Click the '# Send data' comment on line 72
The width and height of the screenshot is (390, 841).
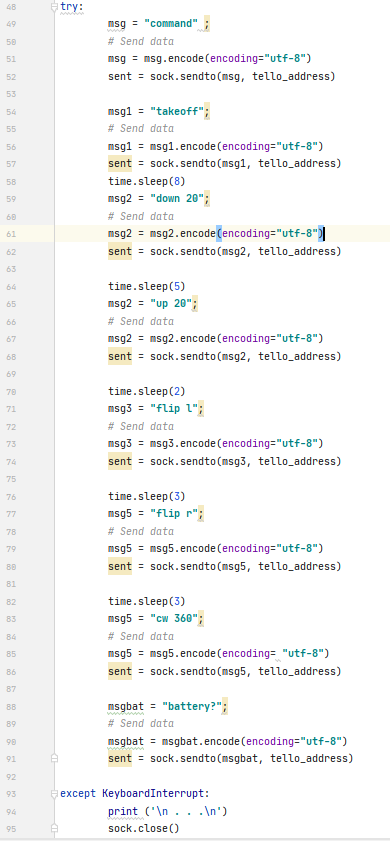(141, 426)
